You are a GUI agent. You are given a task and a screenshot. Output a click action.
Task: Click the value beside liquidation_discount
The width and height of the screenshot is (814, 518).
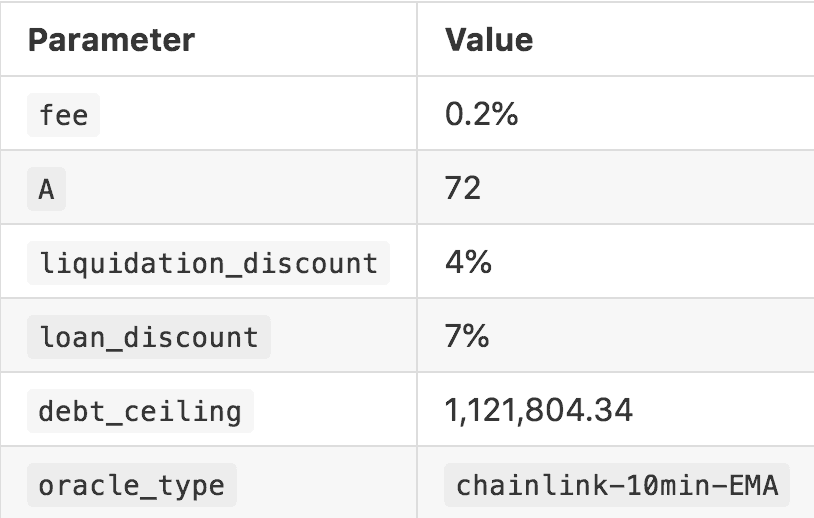(x=468, y=263)
